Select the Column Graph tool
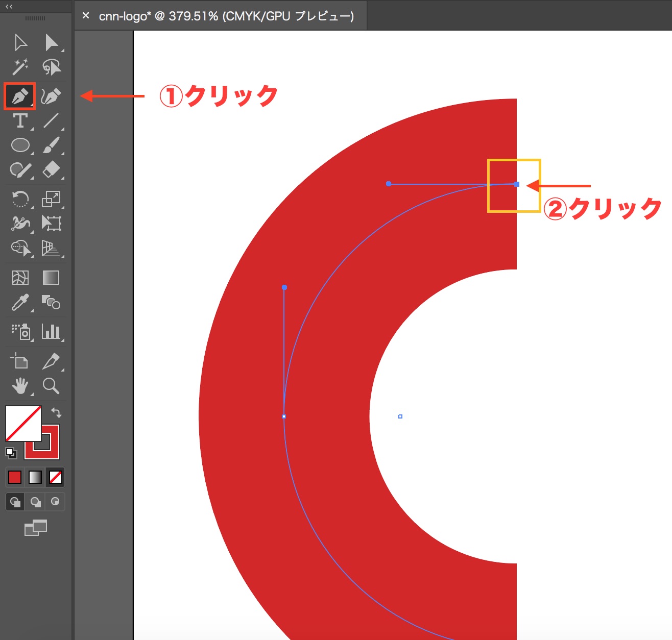The image size is (672, 640). click(51, 332)
